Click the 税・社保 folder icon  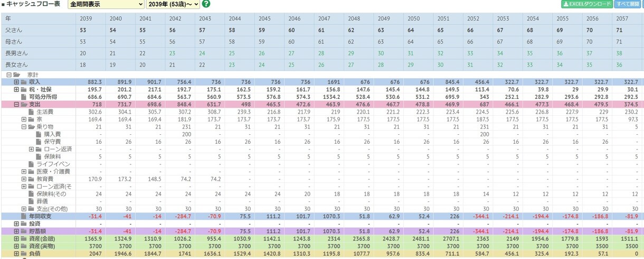pos(24,90)
